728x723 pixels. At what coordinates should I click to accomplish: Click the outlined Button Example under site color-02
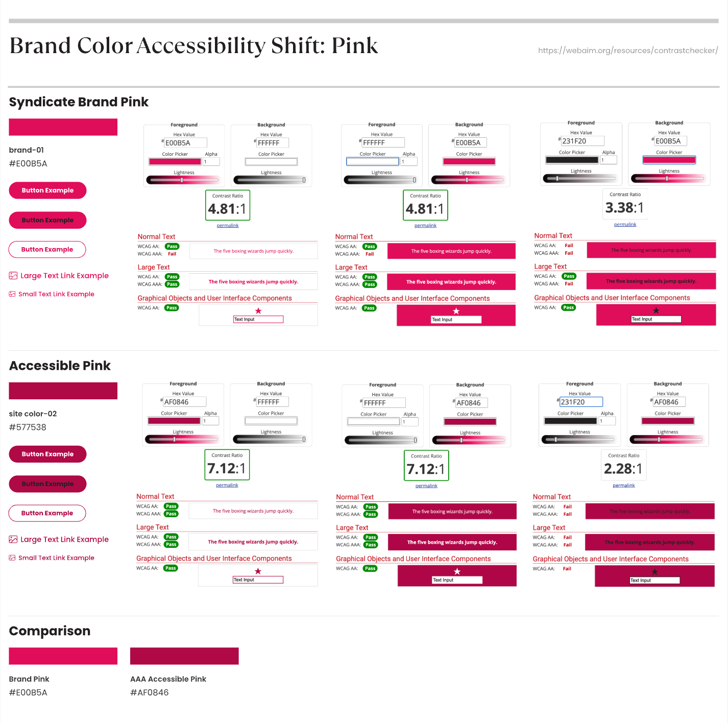point(47,513)
